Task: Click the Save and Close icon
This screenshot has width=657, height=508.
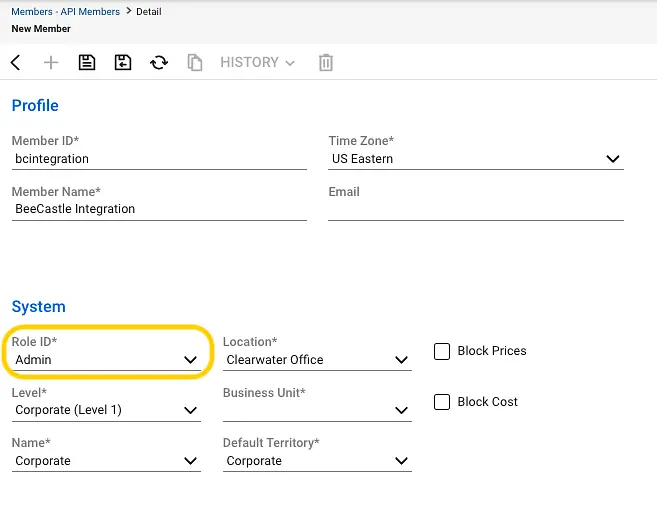Action: click(123, 62)
